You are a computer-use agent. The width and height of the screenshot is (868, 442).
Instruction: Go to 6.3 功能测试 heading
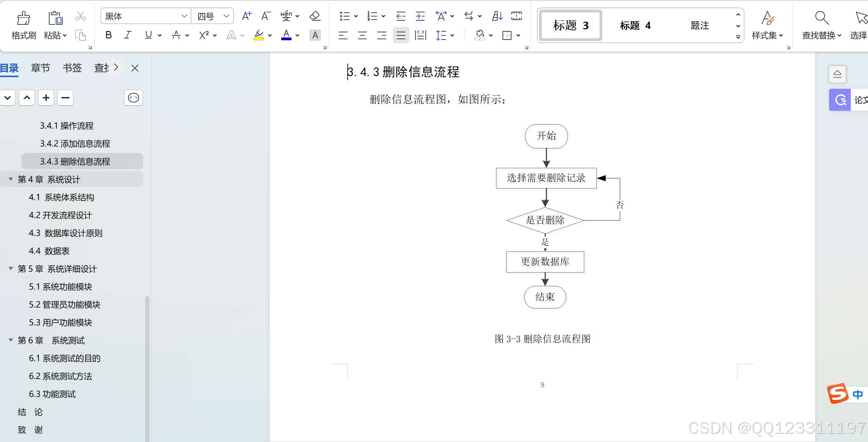(52, 394)
